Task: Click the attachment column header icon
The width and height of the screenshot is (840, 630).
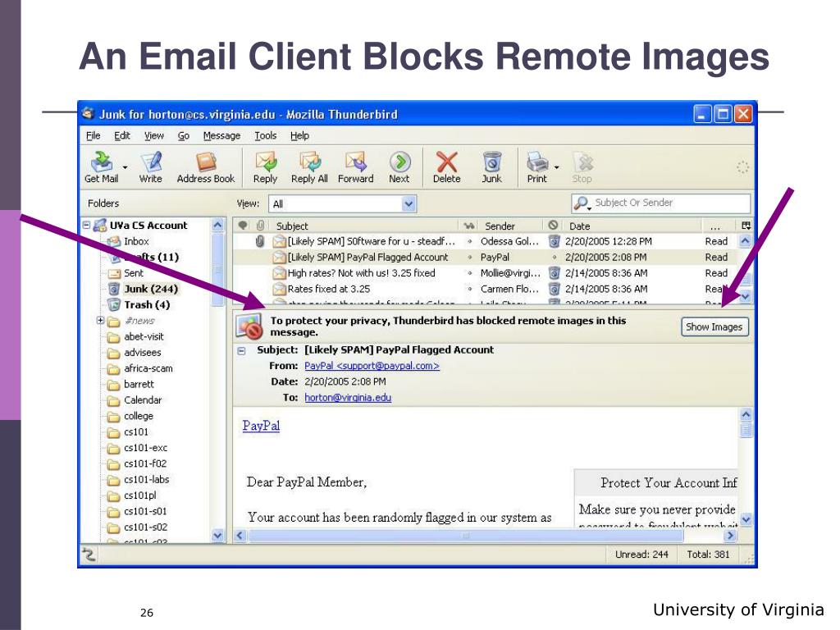Action: click(x=260, y=225)
